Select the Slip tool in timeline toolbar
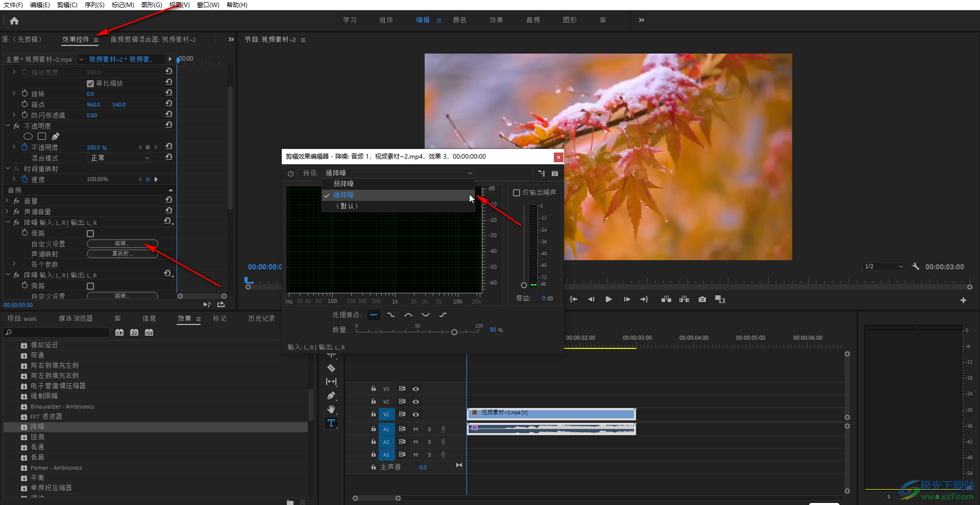The image size is (980, 505). 331,382
